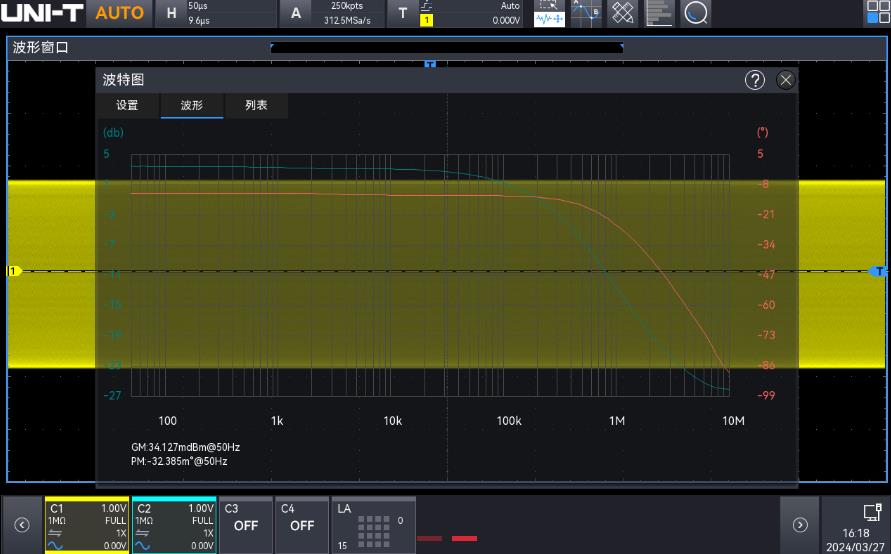
Task: Click the Bode plot help question mark icon
Action: tap(755, 80)
